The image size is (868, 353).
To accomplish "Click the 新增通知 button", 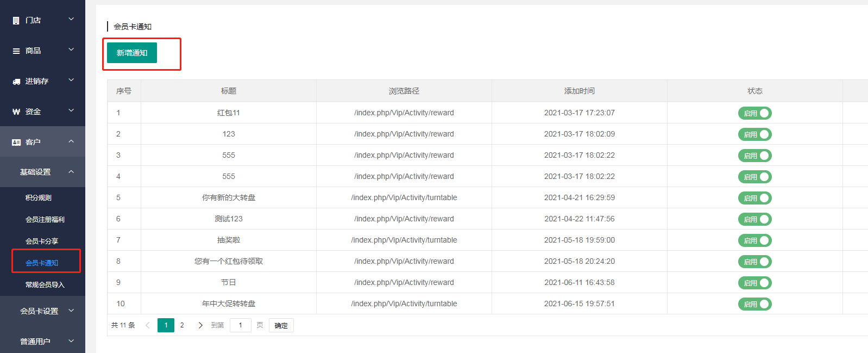I will click(x=132, y=53).
